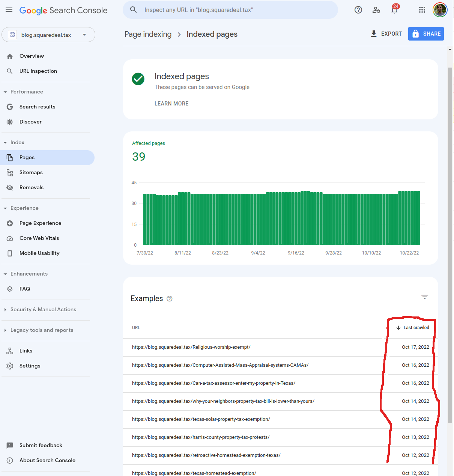Open Core Web Vitals menu item
This screenshot has height=476, width=454.
click(x=39, y=238)
